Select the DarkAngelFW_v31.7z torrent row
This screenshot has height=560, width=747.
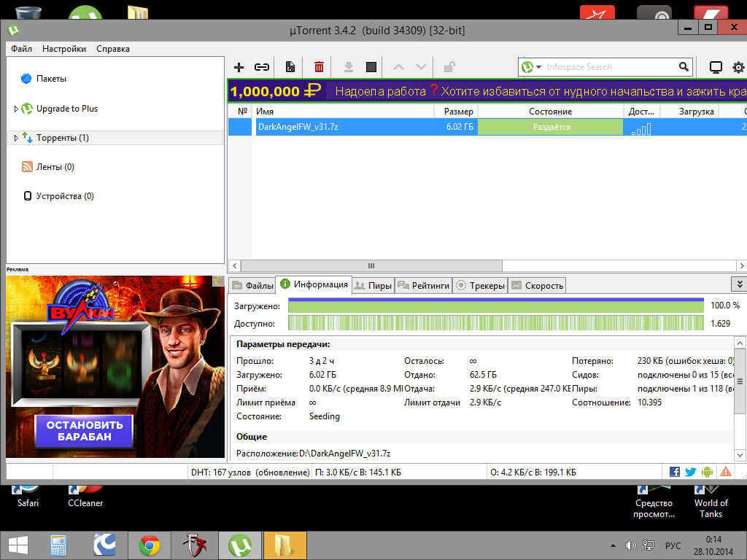(x=487, y=127)
